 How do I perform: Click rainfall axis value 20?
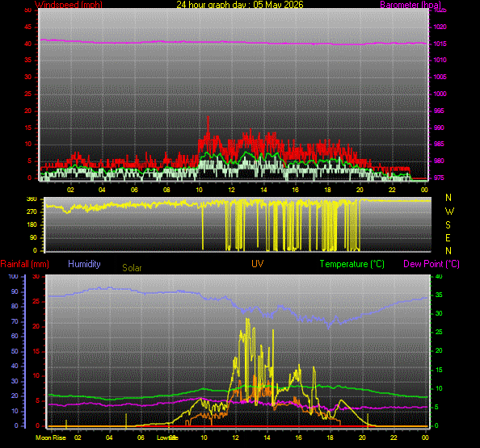pyautogui.click(x=36, y=327)
